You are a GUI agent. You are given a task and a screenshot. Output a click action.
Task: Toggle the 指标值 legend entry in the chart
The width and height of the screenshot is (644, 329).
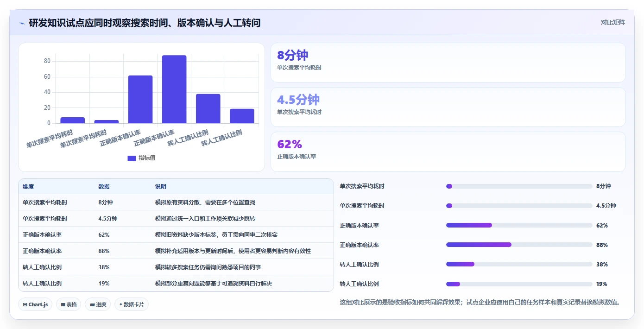click(141, 158)
